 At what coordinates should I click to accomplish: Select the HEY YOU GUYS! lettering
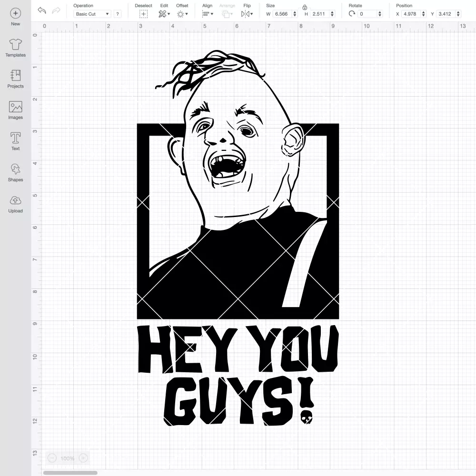coord(238,375)
